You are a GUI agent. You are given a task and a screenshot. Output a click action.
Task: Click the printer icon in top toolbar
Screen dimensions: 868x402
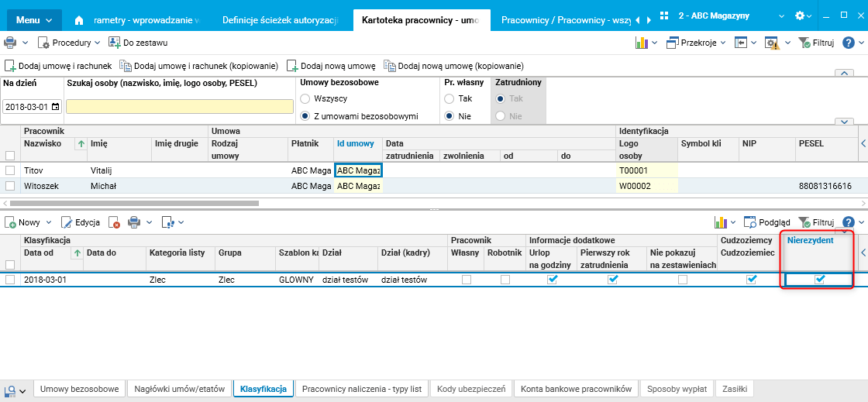click(11, 43)
